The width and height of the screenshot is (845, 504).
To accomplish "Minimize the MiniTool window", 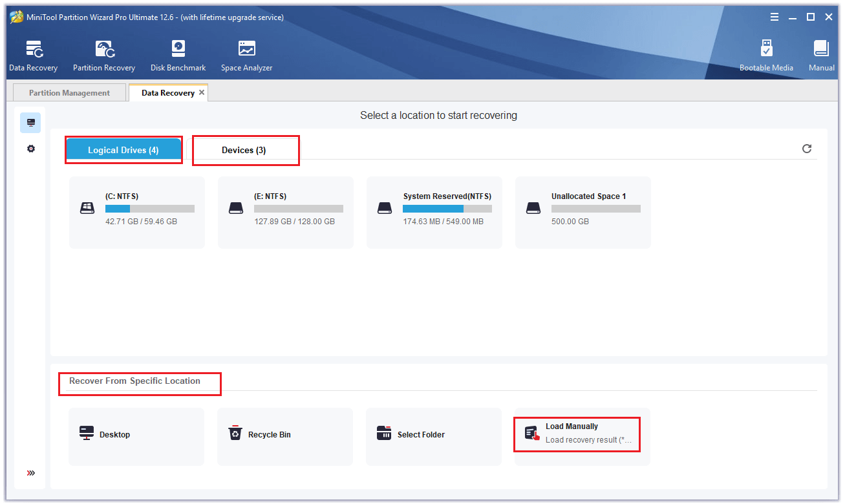I will 793,17.
